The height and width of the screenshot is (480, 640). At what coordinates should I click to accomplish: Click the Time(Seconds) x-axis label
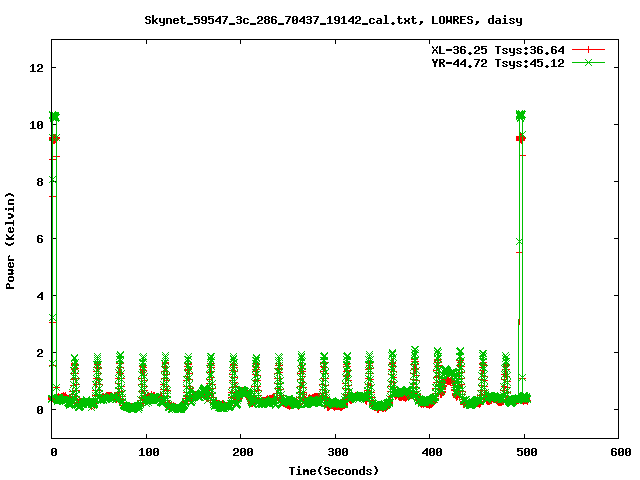click(333, 470)
